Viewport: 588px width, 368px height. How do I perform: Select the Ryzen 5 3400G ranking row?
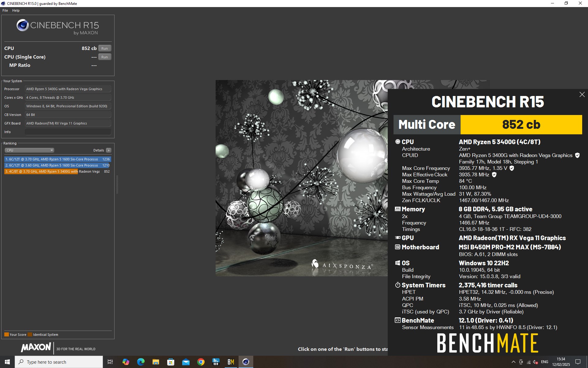pyautogui.click(x=58, y=171)
